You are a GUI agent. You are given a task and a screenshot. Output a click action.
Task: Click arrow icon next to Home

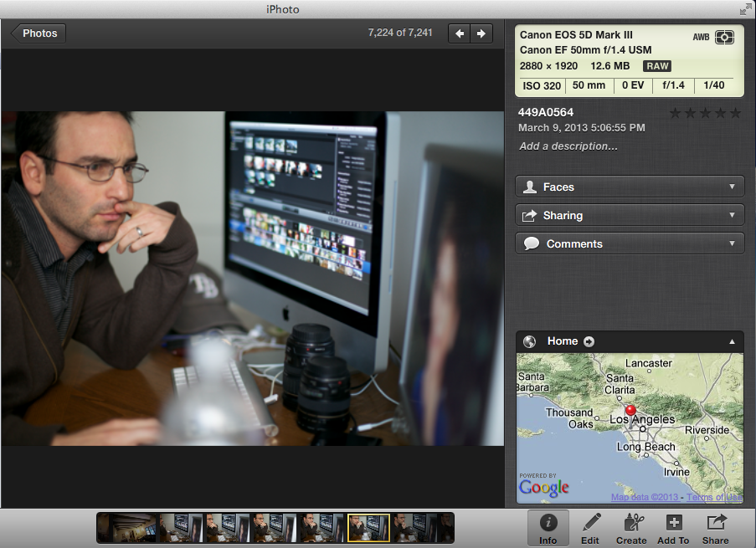[589, 341]
